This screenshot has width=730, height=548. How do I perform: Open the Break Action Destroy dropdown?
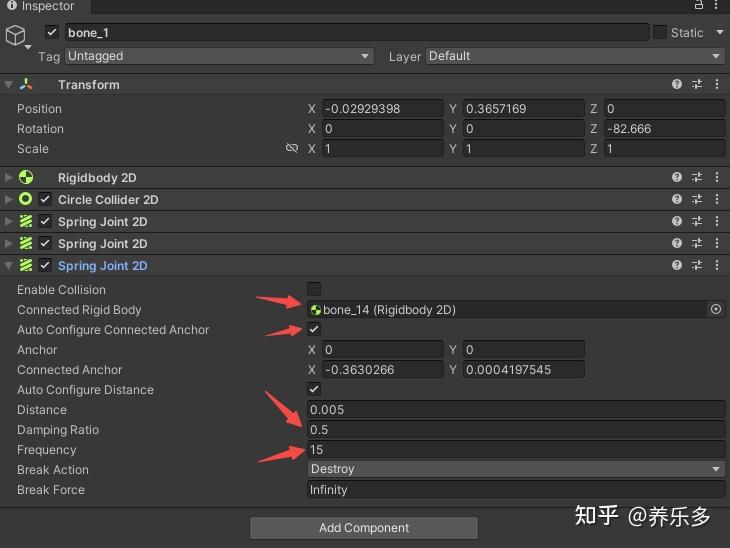516,469
